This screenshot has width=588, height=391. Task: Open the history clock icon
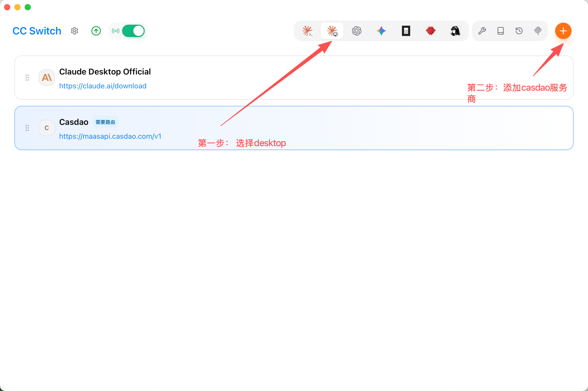tap(519, 31)
